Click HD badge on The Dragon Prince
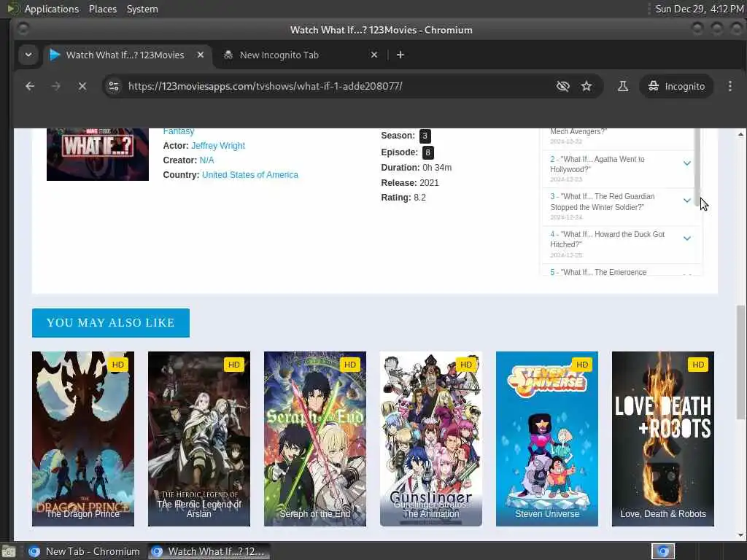The image size is (747, 560). [117, 365]
